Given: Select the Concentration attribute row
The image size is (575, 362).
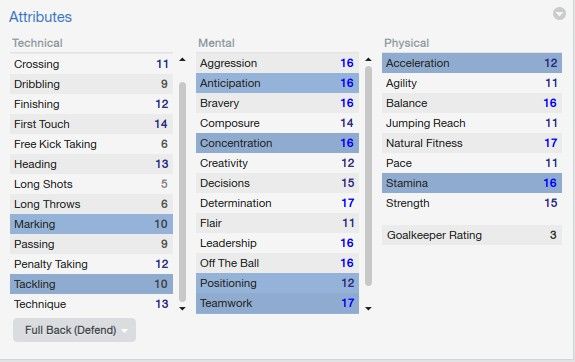Looking at the screenshot, I should pyautogui.click(x=277, y=143).
